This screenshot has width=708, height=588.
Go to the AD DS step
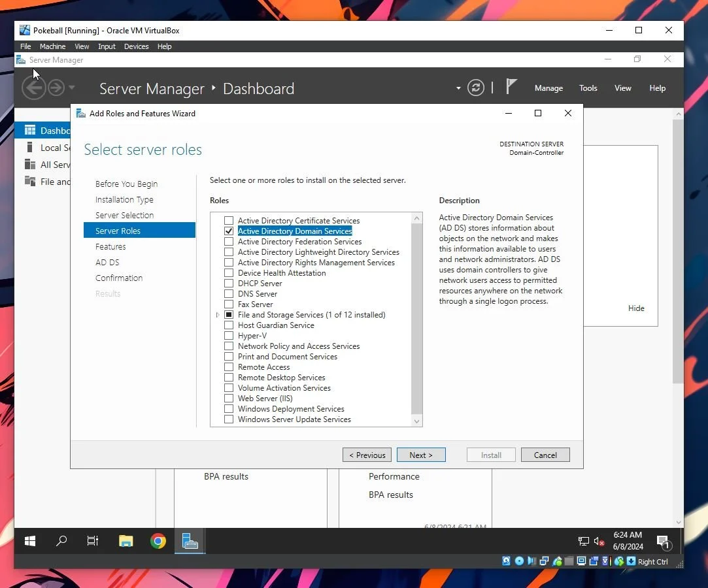click(x=107, y=262)
